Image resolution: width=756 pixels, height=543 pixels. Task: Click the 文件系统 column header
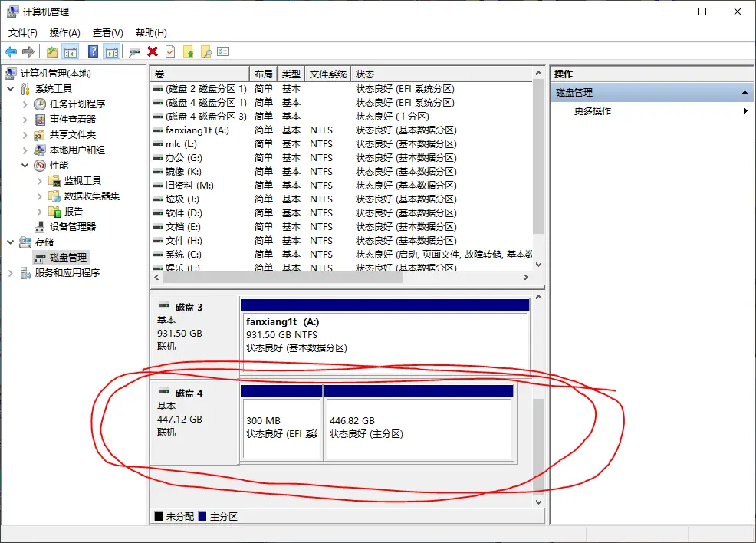tap(327, 74)
